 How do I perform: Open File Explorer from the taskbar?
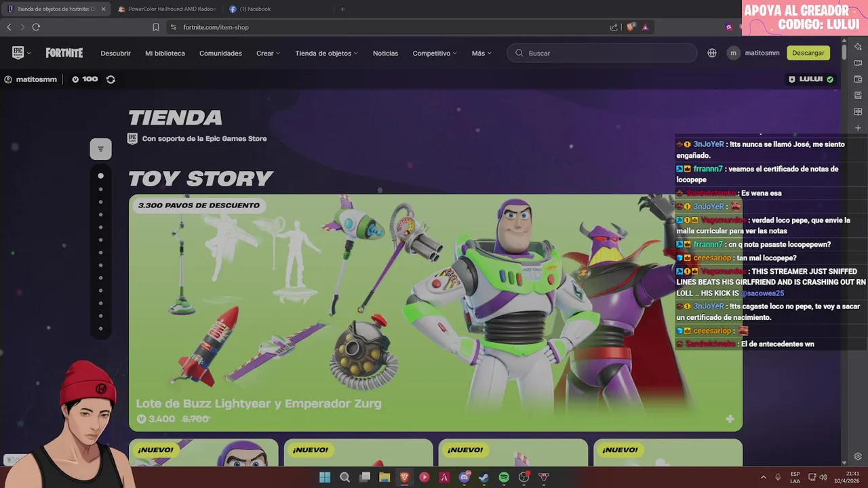pos(384,477)
